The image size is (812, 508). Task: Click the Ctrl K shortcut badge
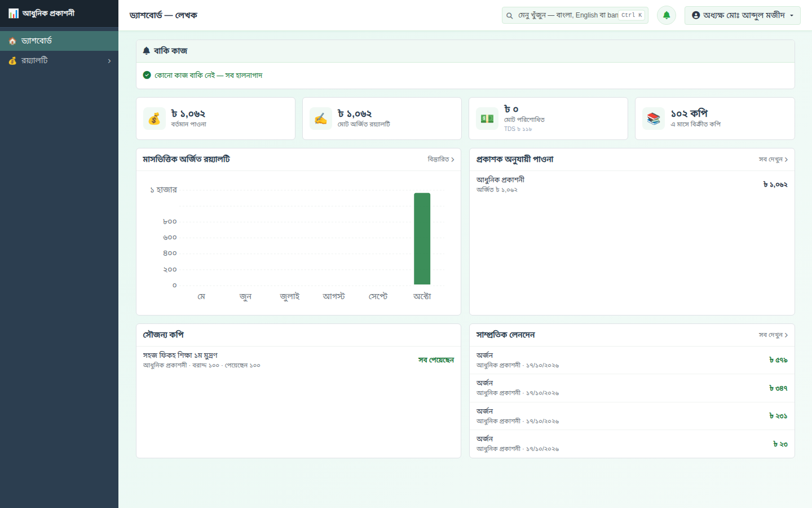(x=632, y=15)
